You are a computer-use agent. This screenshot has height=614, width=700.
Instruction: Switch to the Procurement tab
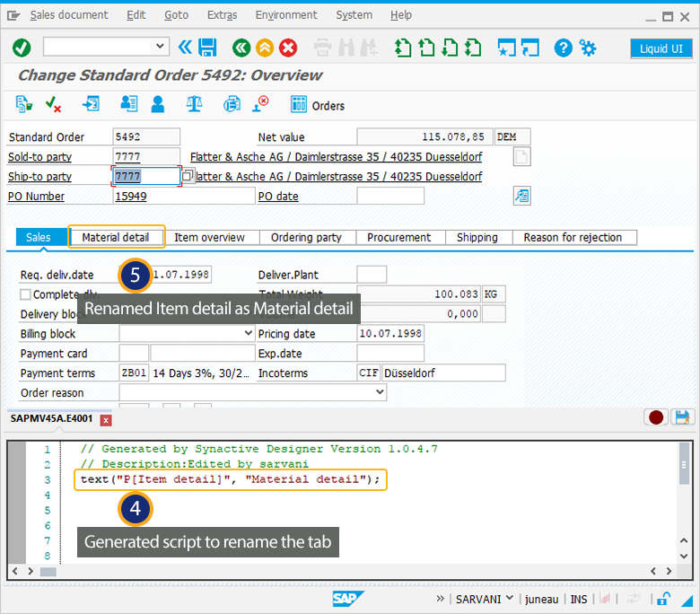(399, 237)
